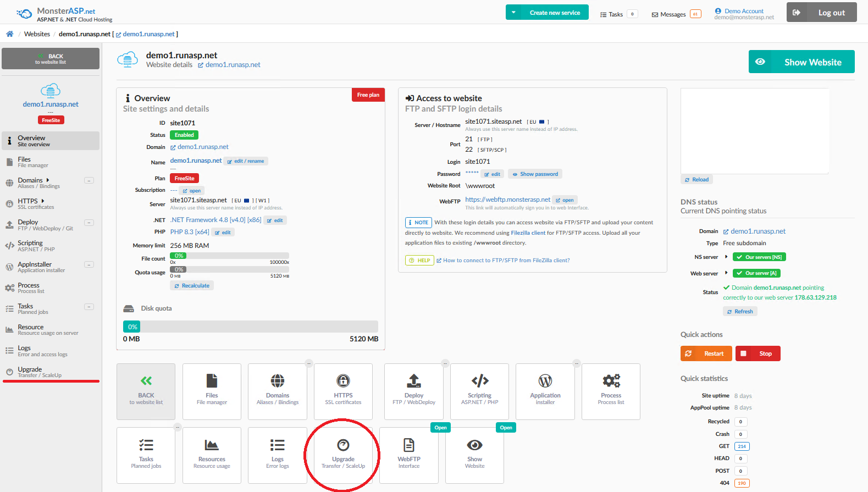Image resolution: width=868 pixels, height=492 pixels.
Task: Show the FTP password
Action: click(x=535, y=174)
